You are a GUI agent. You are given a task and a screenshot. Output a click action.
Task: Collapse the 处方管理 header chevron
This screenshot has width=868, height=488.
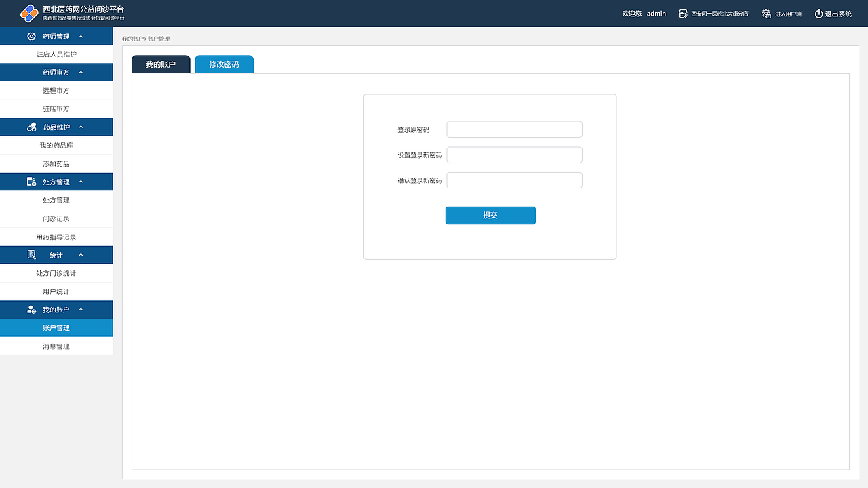[x=81, y=182]
